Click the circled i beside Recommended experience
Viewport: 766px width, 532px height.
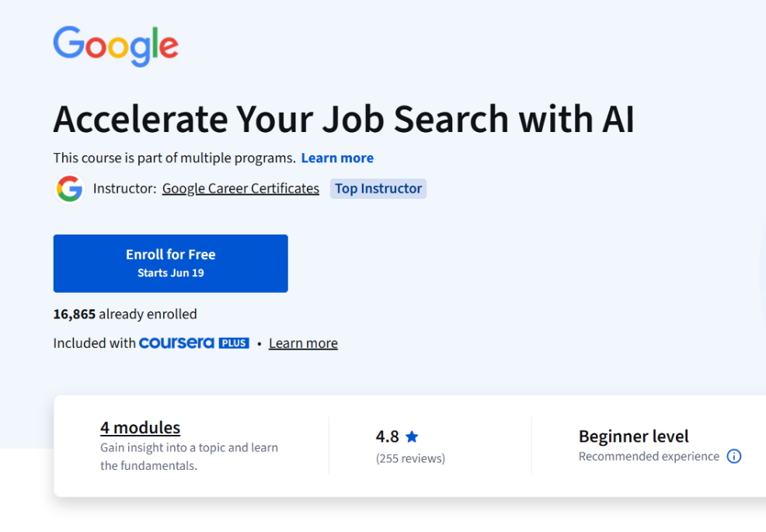point(733,457)
